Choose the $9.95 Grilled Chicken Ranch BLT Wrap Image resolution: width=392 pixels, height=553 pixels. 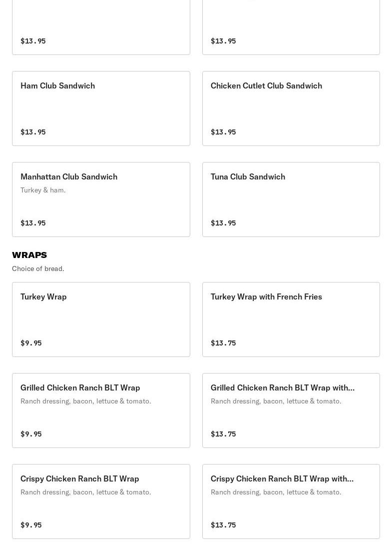point(101,410)
